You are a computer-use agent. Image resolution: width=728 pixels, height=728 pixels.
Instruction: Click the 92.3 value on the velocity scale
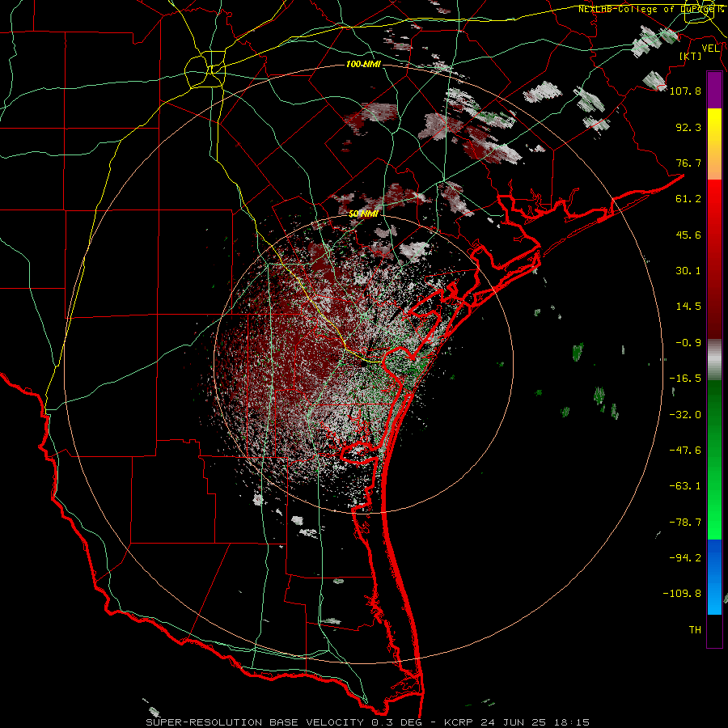688,127
